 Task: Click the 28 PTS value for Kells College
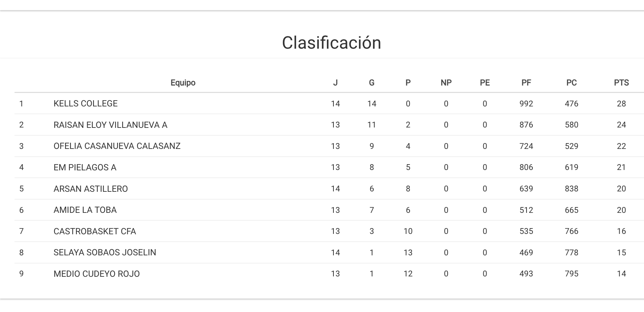point(621,104)
